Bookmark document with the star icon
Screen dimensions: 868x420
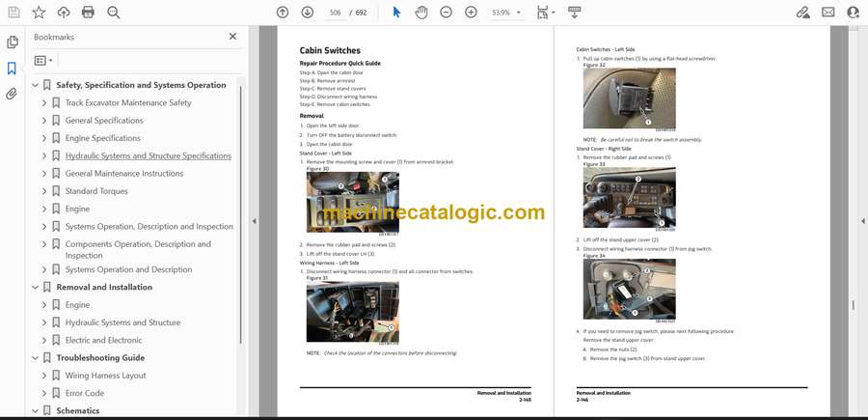(39, 13)
